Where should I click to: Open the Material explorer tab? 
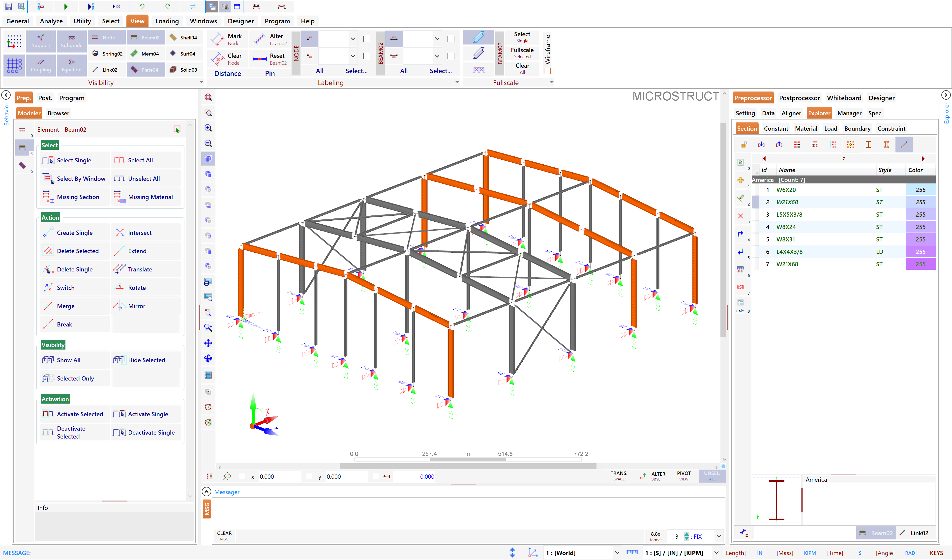click(806, 128)
